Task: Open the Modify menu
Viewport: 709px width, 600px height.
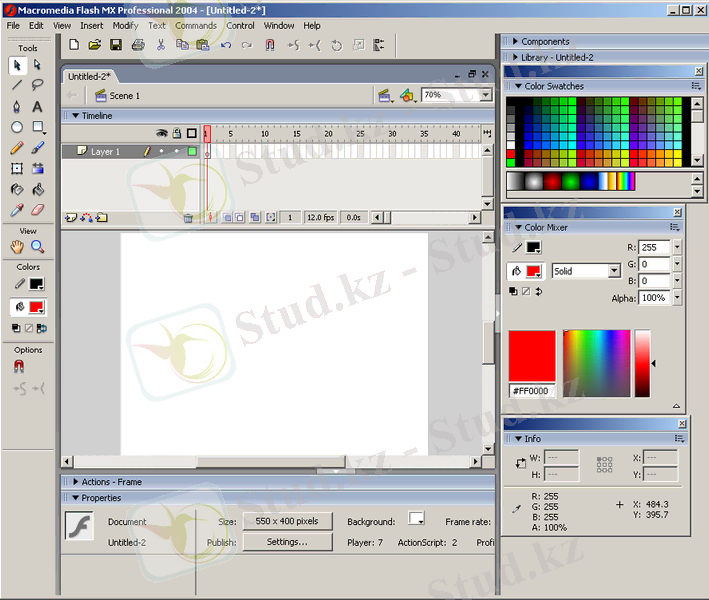Action: tap(125, 25)
